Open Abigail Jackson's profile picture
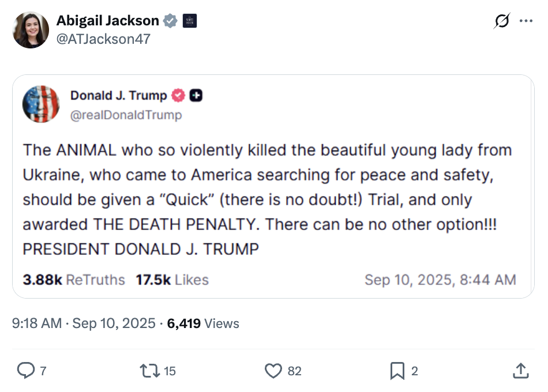 click(31, 29)
